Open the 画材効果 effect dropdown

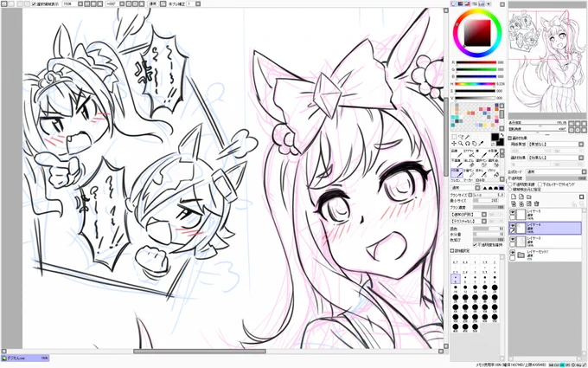581,158
